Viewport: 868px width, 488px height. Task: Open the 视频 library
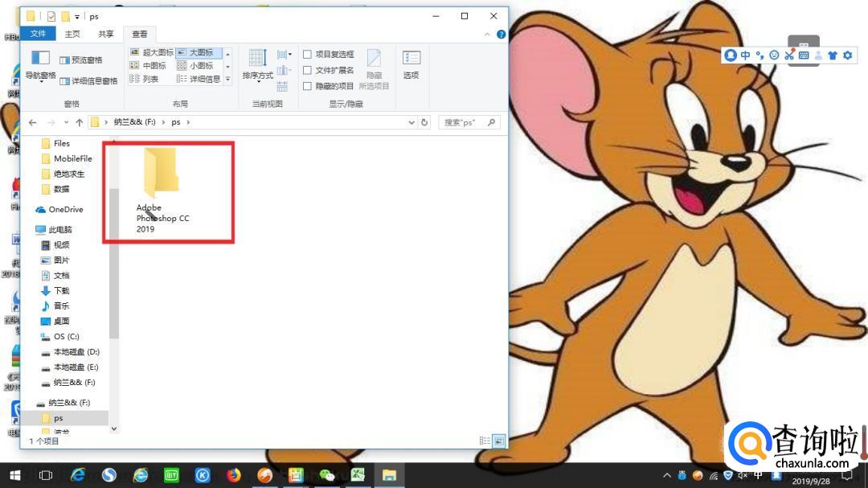pyautogui.click(x=61, y=245)
